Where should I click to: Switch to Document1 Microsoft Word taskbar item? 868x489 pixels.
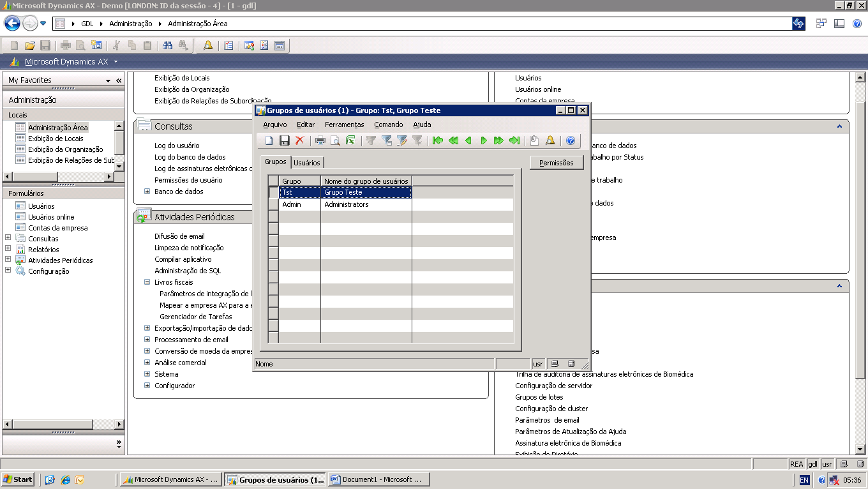coord(379,479)
